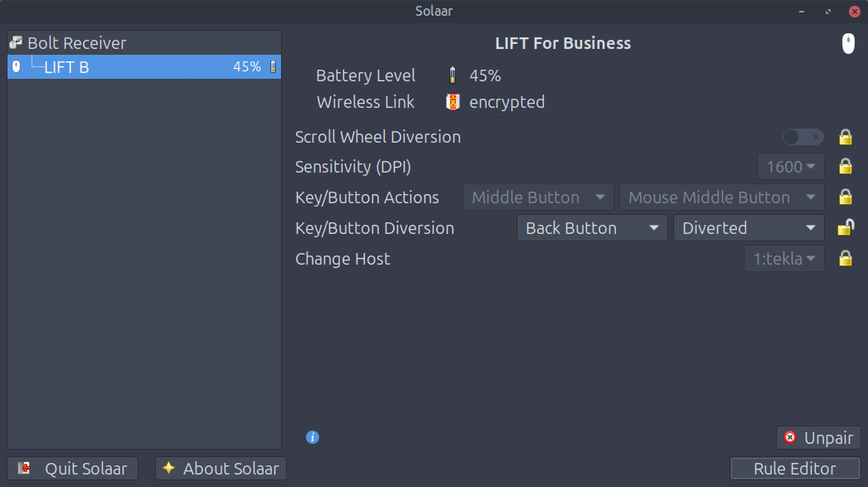Click the Key/Button Diversion label
The height and width of the screenshot is (487, 868).
[x=375, y=228]
